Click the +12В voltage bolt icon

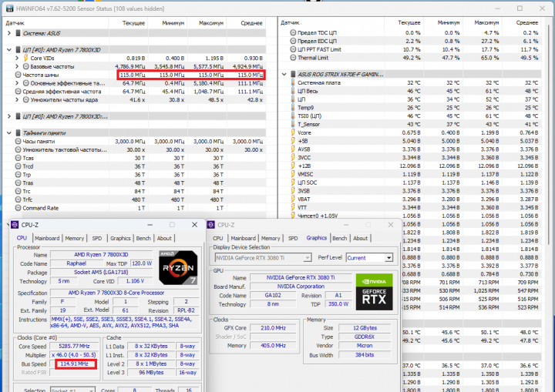(x=293, y=166)
